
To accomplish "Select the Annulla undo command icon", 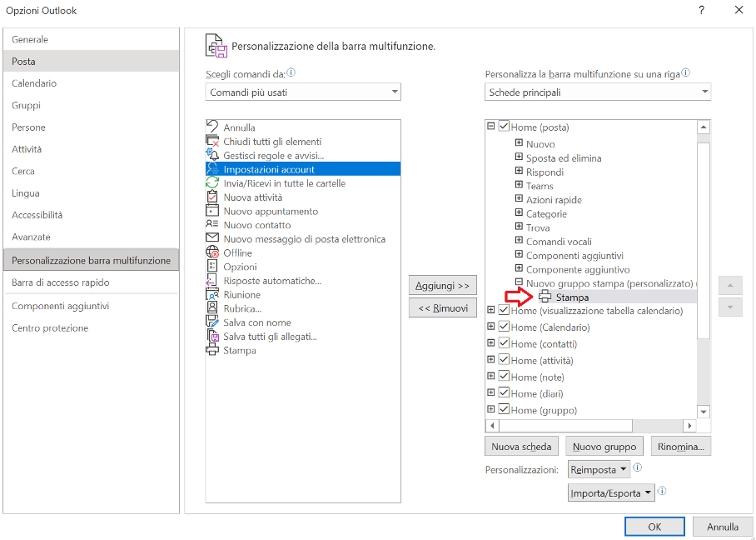I will (212, 127).
